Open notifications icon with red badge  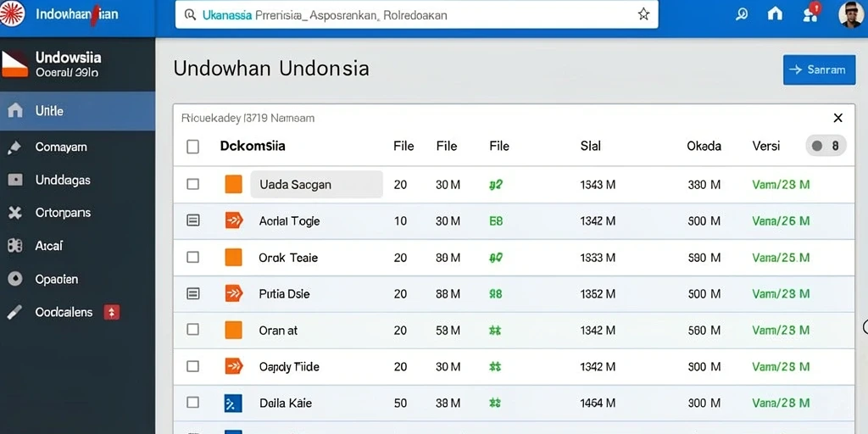tap(810, 13)
